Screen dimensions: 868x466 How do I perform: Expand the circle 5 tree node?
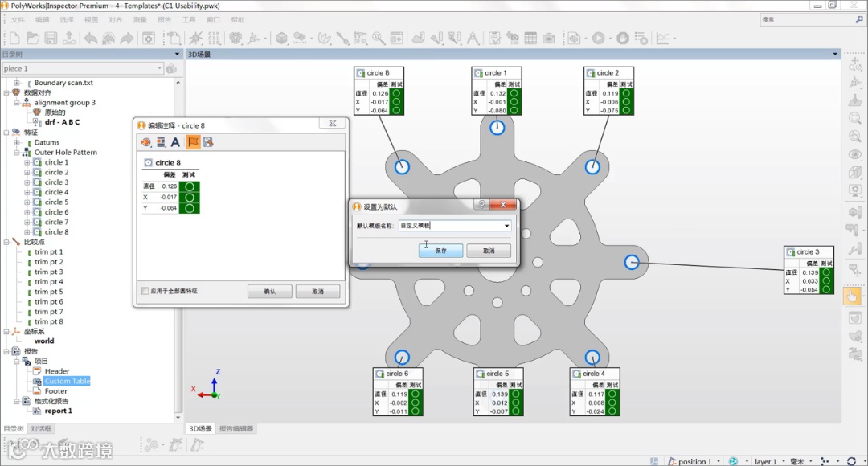point(27,202)
